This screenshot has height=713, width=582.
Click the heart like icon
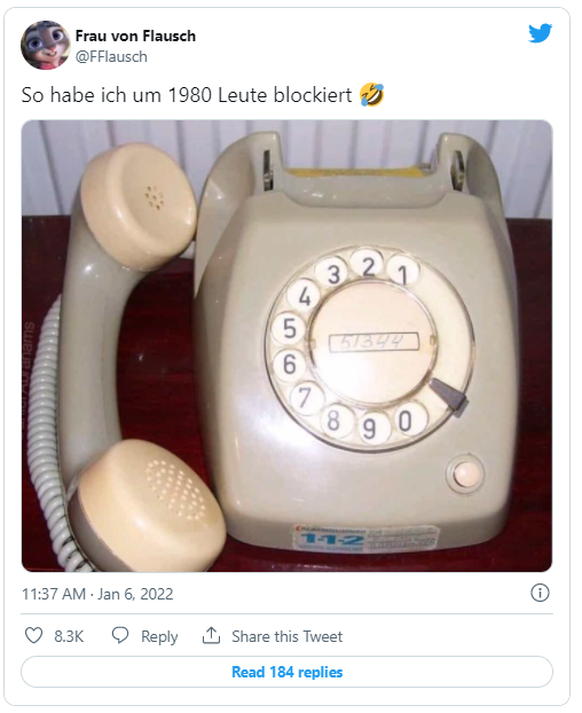[33, 635]
